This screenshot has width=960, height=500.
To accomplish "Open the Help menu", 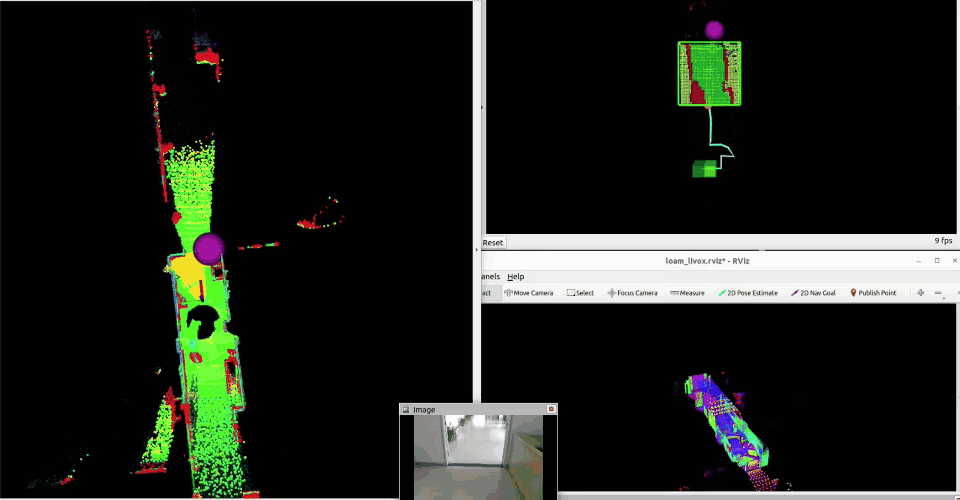I will (515, 276).
